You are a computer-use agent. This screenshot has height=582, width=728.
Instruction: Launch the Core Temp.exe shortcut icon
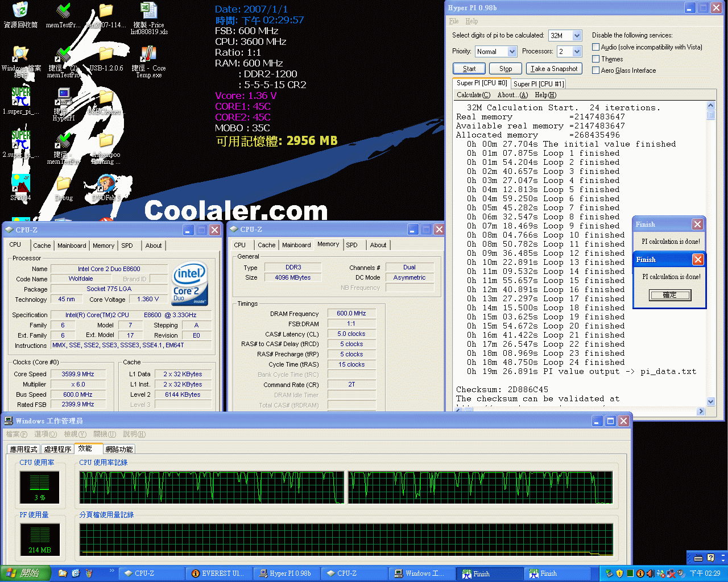[149, 61]
